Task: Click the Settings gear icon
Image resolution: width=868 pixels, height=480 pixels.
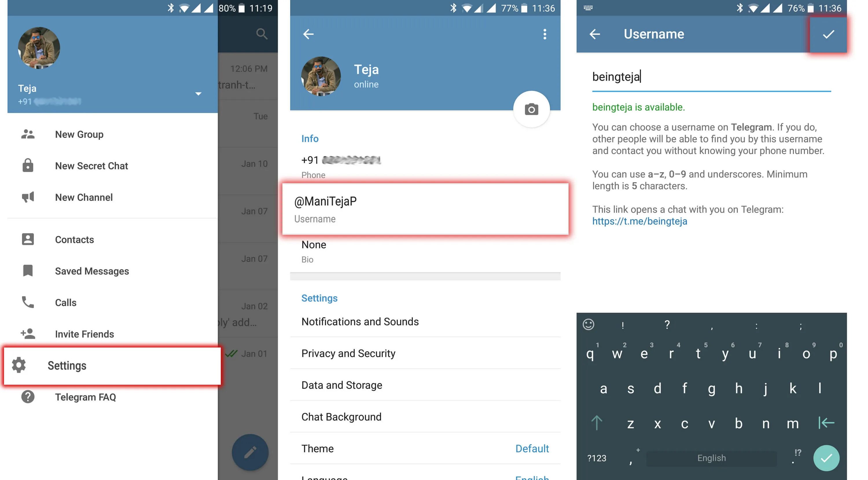Action: (19, 365)
